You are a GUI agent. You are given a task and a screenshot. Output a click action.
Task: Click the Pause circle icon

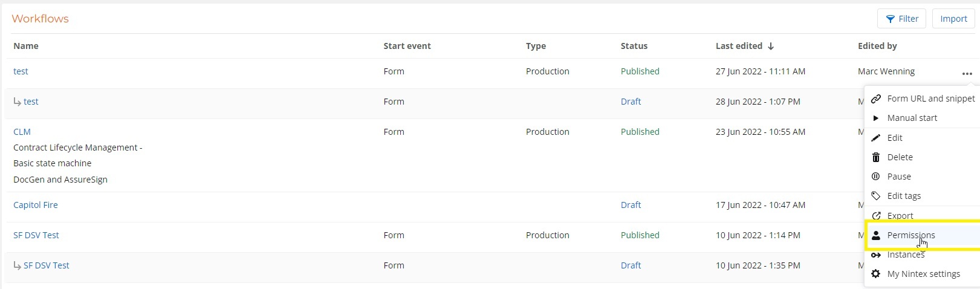coord(875,177)
